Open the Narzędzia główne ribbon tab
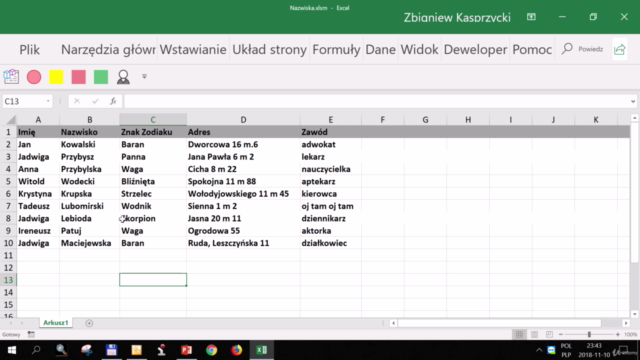This screenshot has width=640, height=360. pos(108,49)
